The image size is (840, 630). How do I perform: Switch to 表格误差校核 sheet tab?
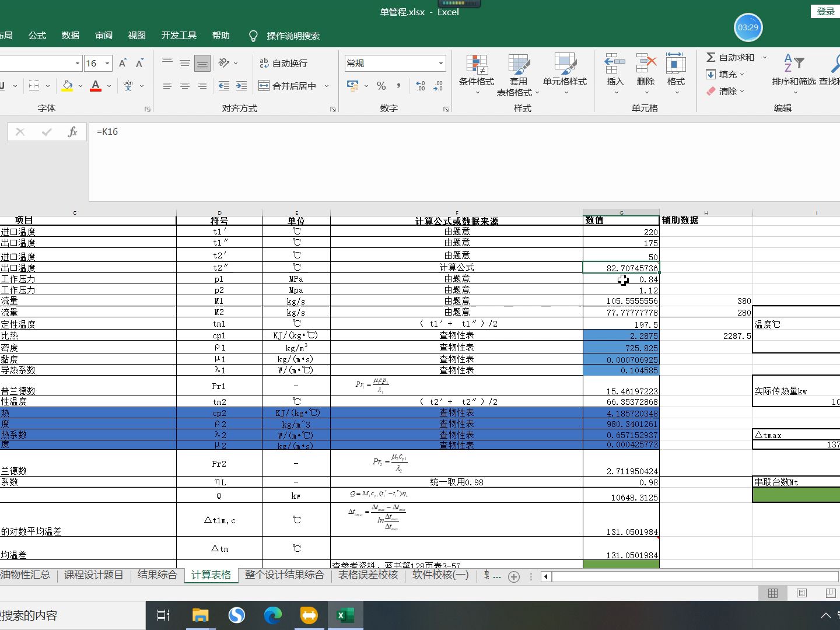[x=368, y=575]
